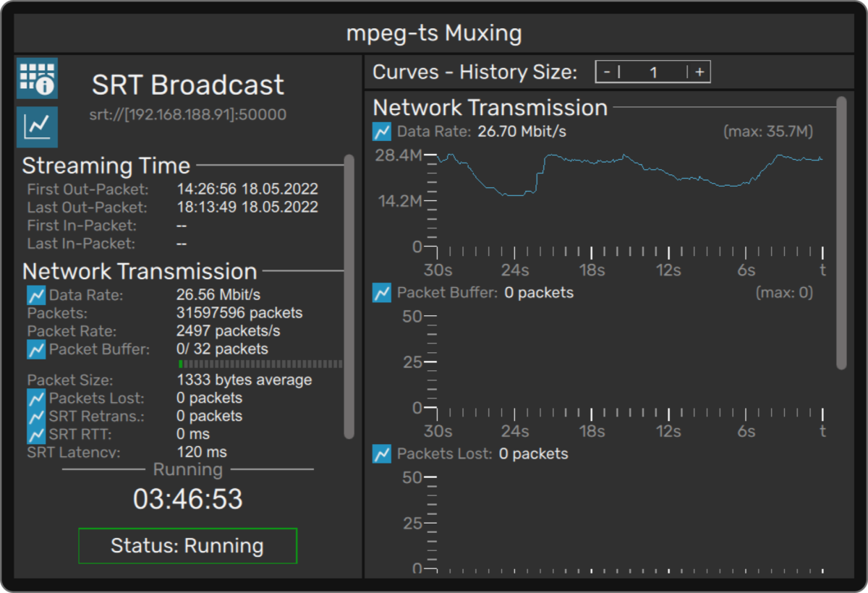Screen dimensions: 868x593
Task: Select the Network Transmission section header
Action: (x=140, y=271)
